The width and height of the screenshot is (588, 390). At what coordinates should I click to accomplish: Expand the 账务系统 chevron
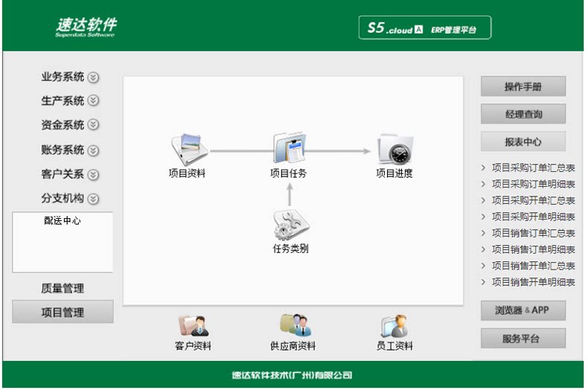pos(93,150)
